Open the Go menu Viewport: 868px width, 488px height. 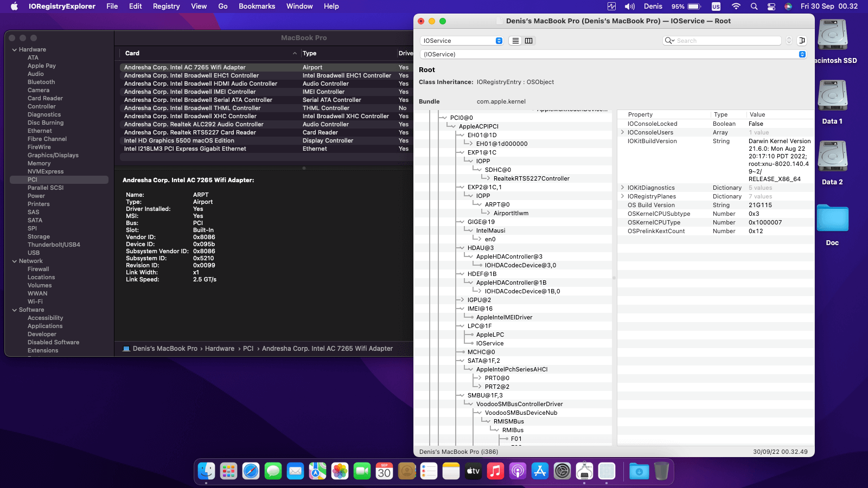click(x=223, y=7)
